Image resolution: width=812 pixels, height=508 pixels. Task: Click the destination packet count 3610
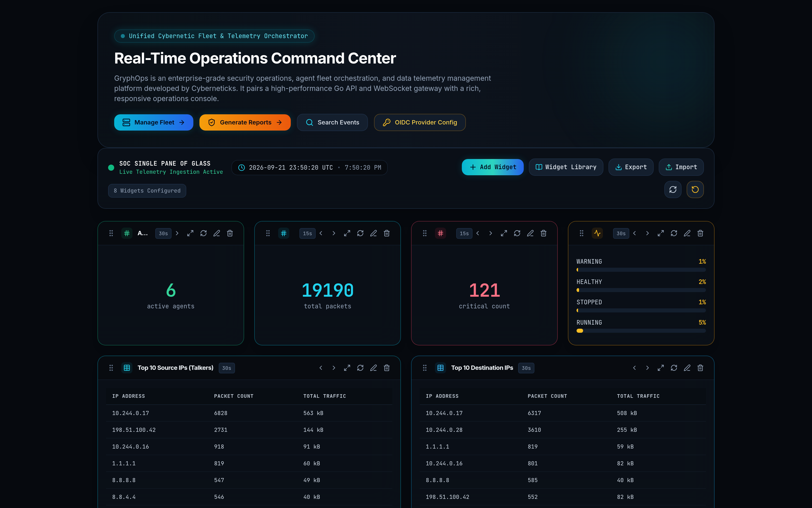pos(534,430)
